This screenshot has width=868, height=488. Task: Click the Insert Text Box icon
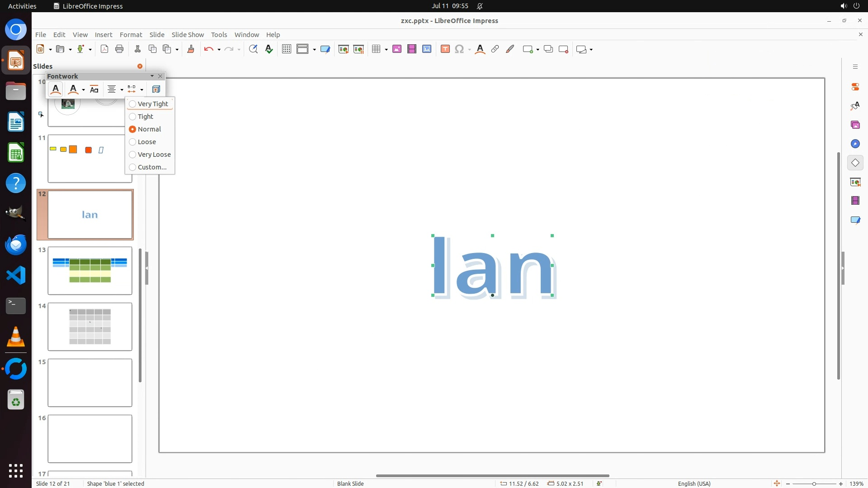tap(445, 49)
